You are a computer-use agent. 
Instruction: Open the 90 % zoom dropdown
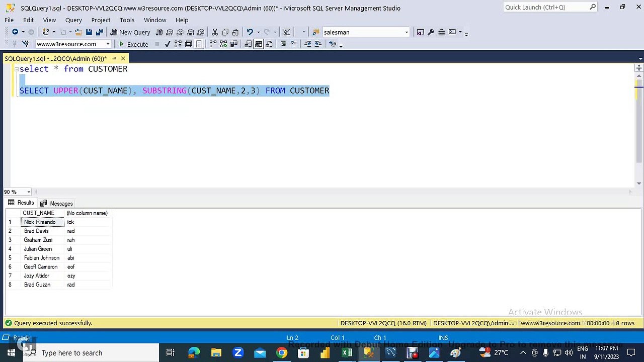29,192
